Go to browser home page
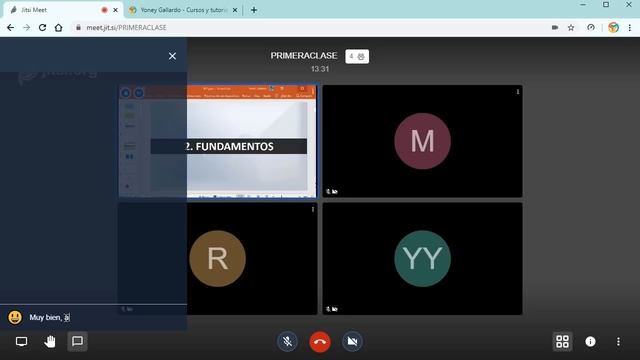 pyautogui.click(x=58, y=27)
